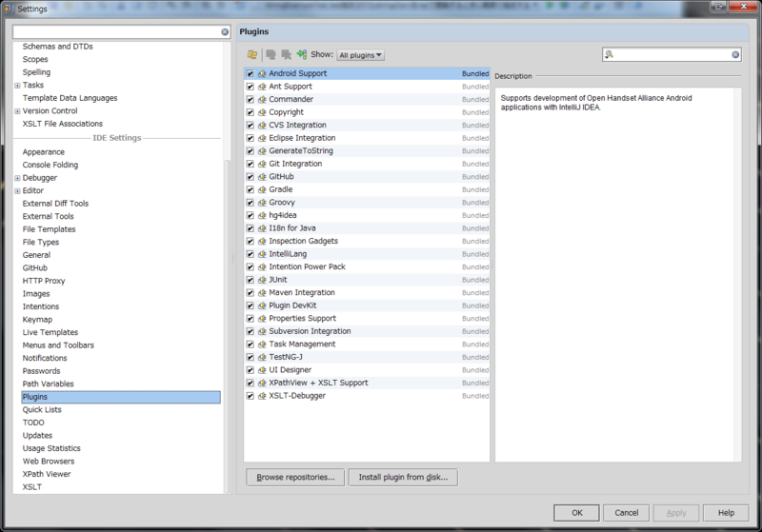Focus the plugin search input field
Screen dimensions: 762x532
672,55
